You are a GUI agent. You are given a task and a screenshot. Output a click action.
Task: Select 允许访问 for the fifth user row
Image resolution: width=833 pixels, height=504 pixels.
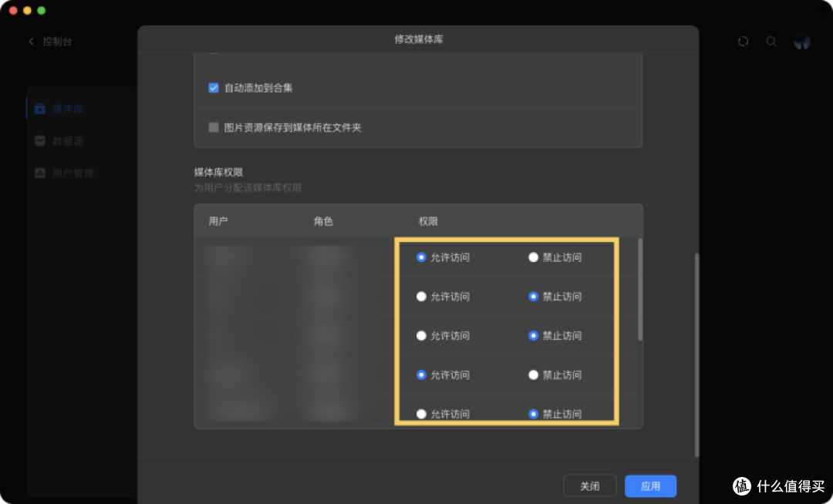421,415
